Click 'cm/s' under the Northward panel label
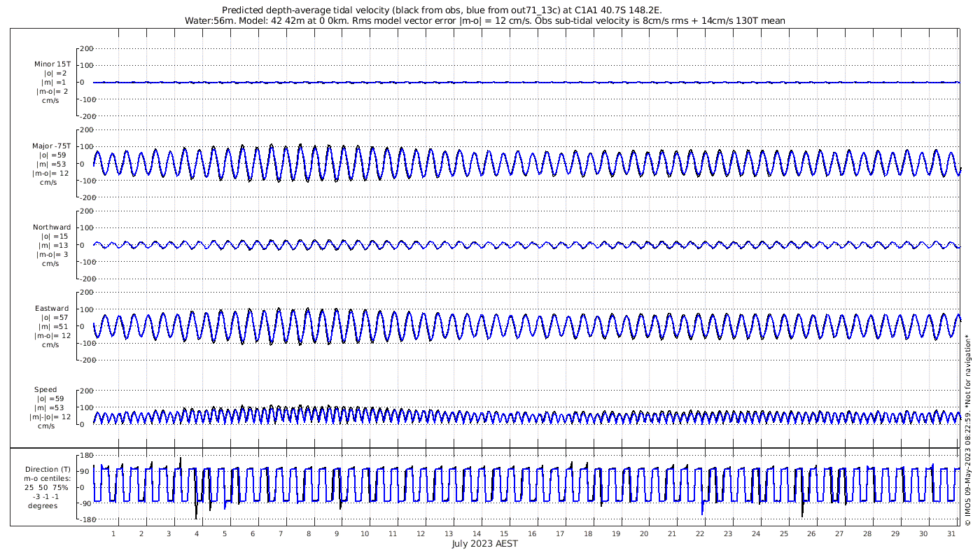 50,264
